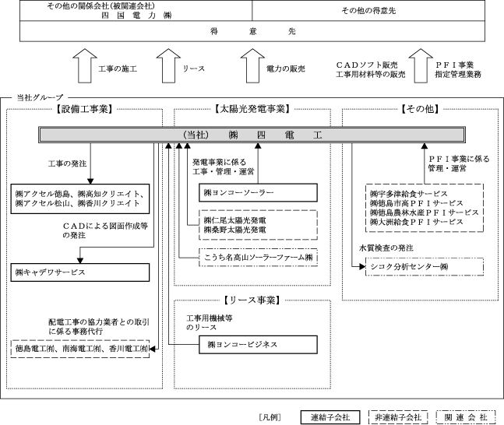This screenshot has width=504, height=425.
Task: Click the ㈱徳島農林水産PFIサービス entry
Action: pyautogui.click(x=424, y=212)
